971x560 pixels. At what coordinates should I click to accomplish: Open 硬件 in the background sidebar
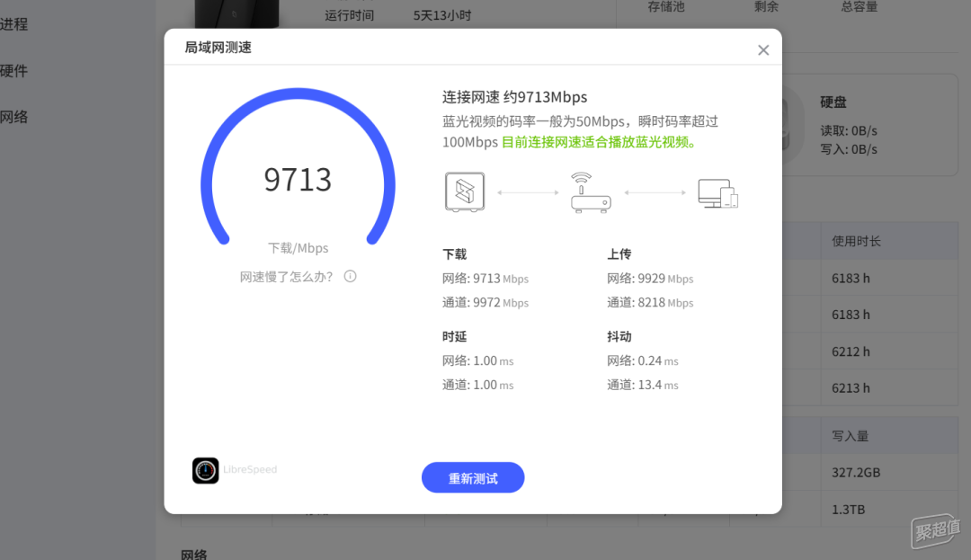coord(13,70)
